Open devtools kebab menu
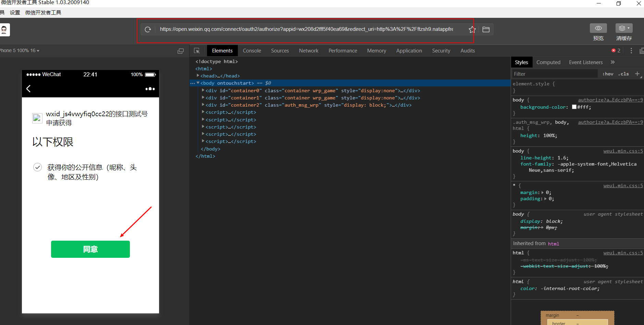This screenshot has height=325, width=644. 631,51
